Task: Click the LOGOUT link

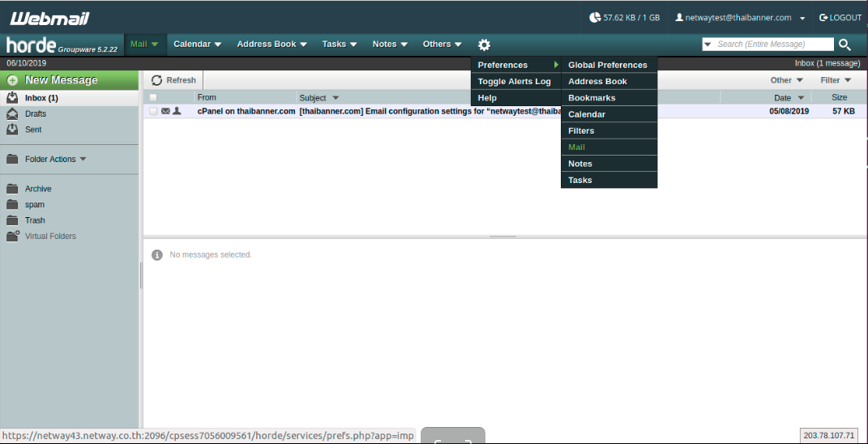Action: (x=840, y=17)
